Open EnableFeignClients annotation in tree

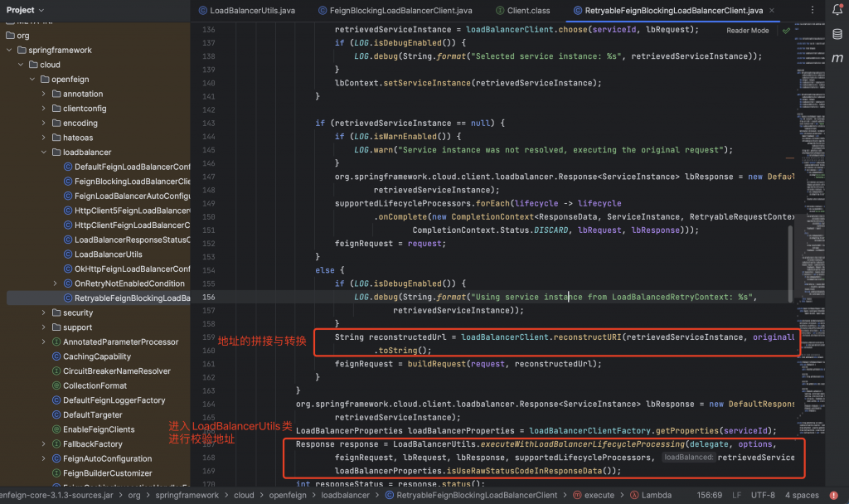[93, 429]
